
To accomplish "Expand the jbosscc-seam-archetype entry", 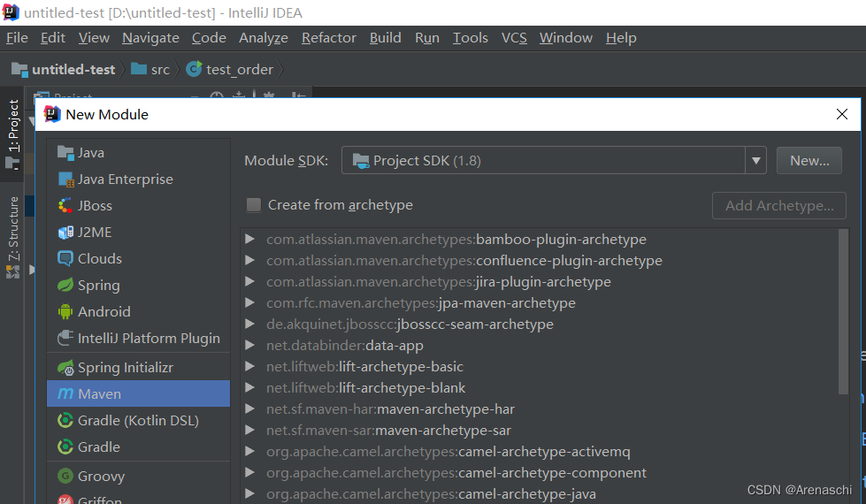I will point(249,324).
